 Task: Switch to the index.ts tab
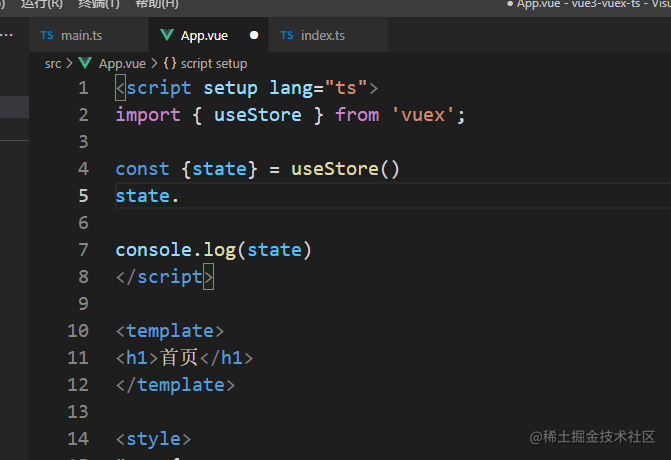point(328,35)
